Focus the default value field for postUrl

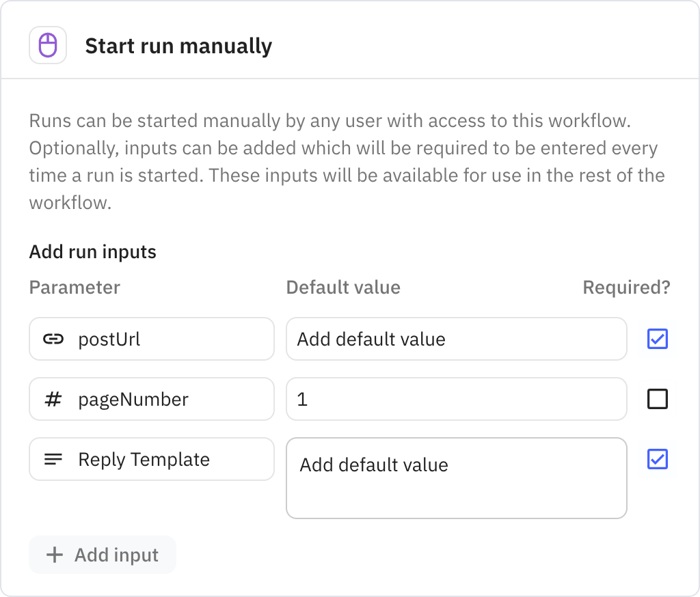[456, 339]
